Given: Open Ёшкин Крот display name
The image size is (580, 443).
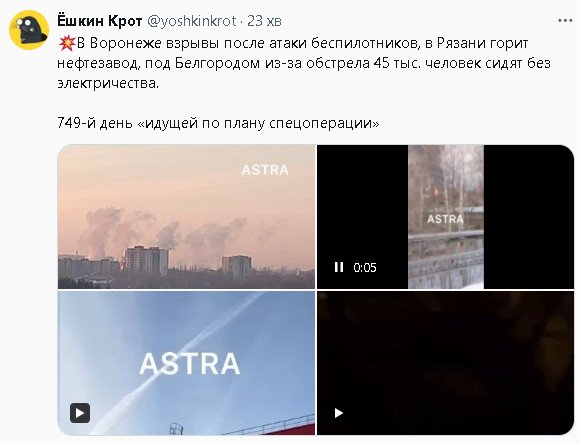Looking at the screenshot, I should click(100, 21).
